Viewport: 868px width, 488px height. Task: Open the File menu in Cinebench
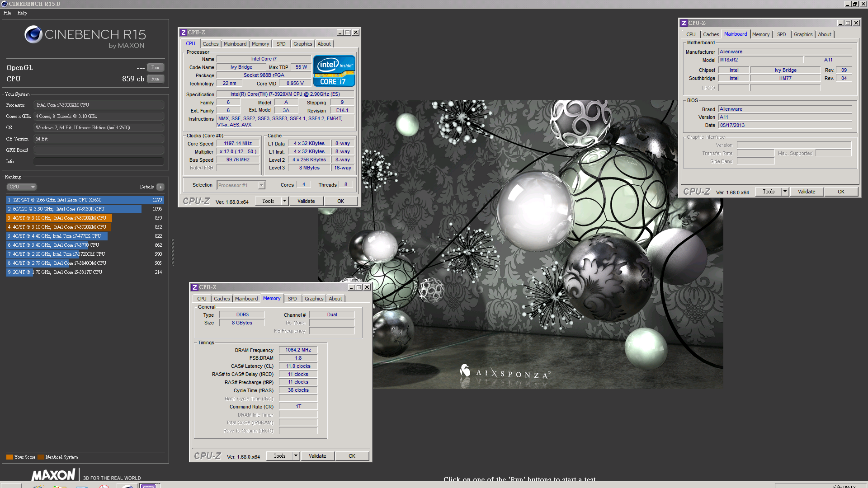7,13
